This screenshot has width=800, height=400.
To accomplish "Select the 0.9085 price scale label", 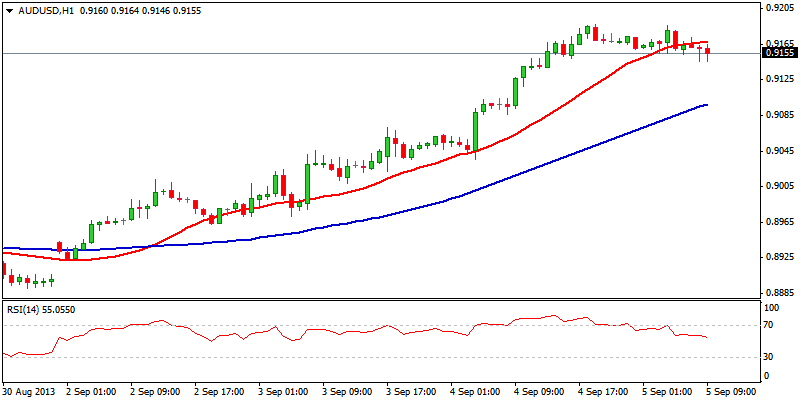I will [x=778, y=115].
